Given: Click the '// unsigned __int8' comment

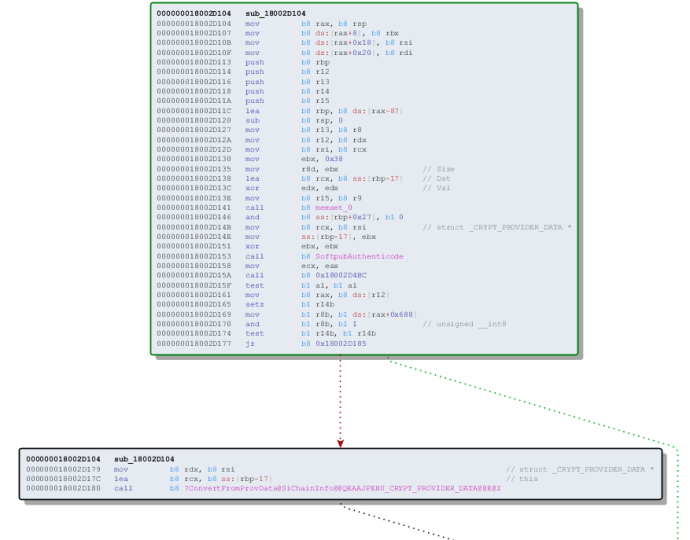Looking at the screenshot, I should coord(465,323).
